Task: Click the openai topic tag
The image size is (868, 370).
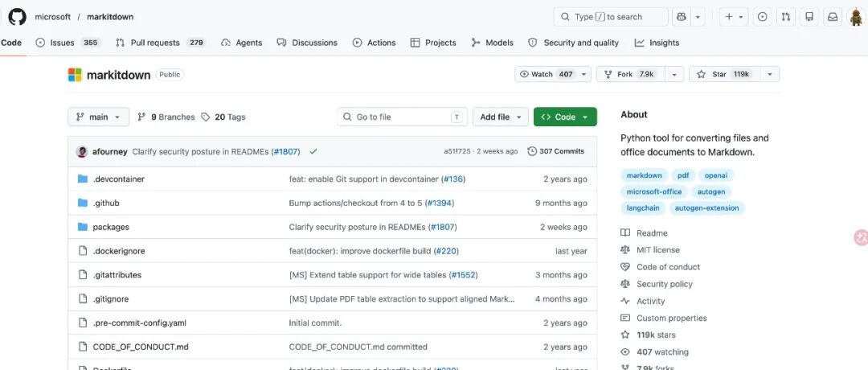Action: 716,175
